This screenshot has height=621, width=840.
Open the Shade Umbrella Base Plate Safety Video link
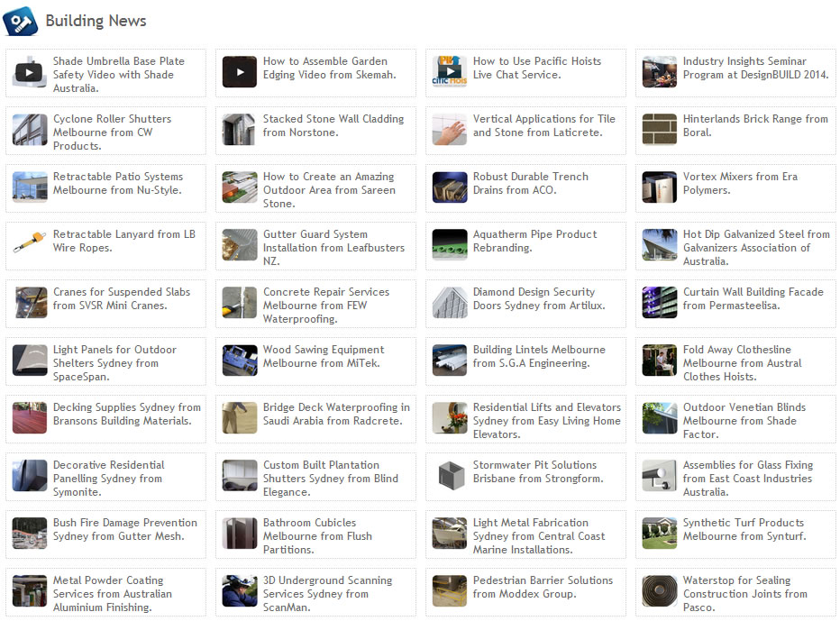(119, 75)
